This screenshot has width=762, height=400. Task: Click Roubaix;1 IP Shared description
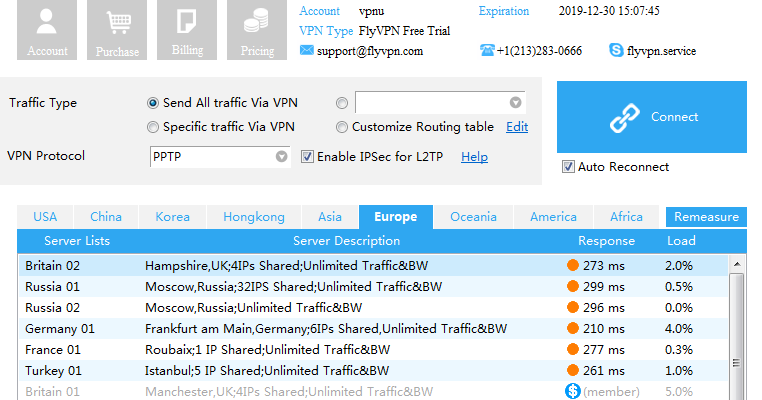point(267,349)
